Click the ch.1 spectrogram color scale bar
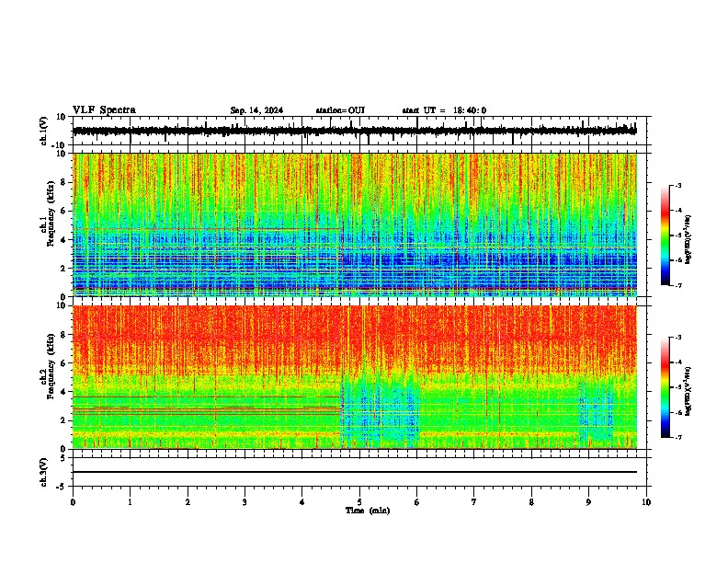The image size is (728, 563). (665, 235)
